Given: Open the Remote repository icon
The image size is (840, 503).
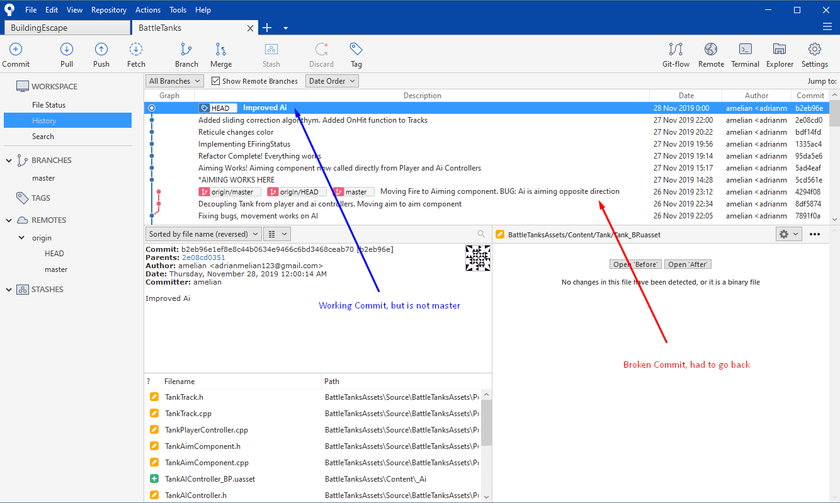Looking at the screenshot, I should 711,49.
